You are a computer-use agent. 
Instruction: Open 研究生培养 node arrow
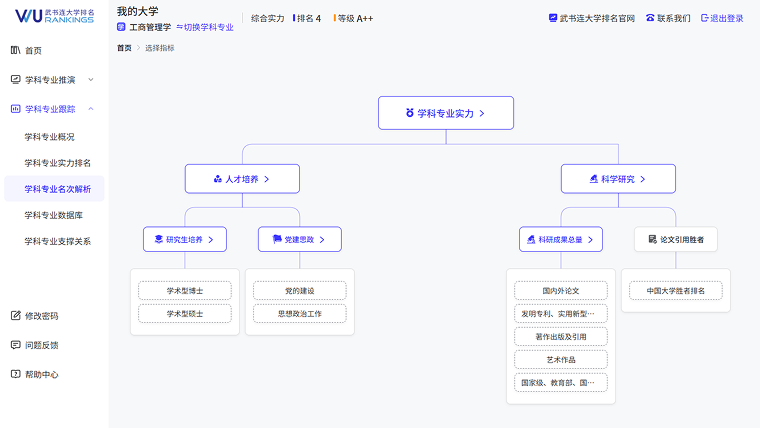(211, 239)
